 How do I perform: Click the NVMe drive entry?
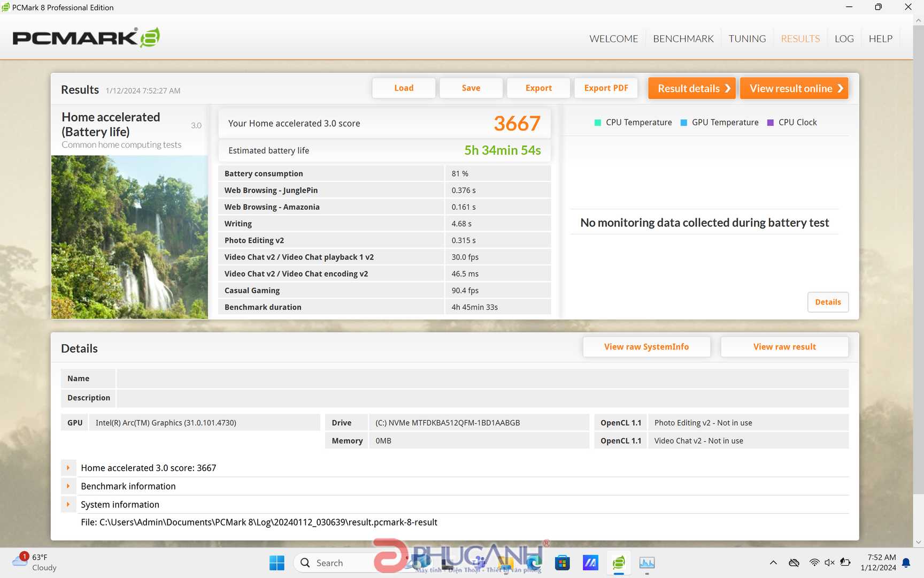479,423
